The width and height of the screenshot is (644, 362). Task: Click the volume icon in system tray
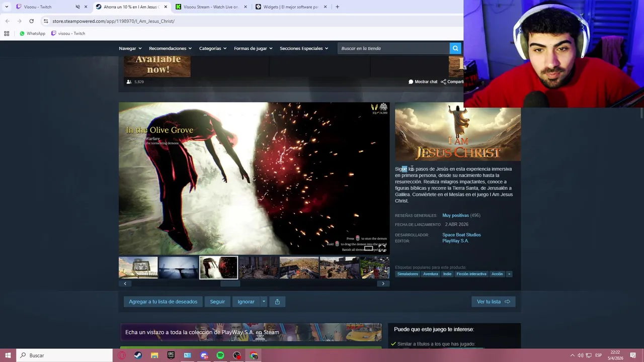pos(580,355)
